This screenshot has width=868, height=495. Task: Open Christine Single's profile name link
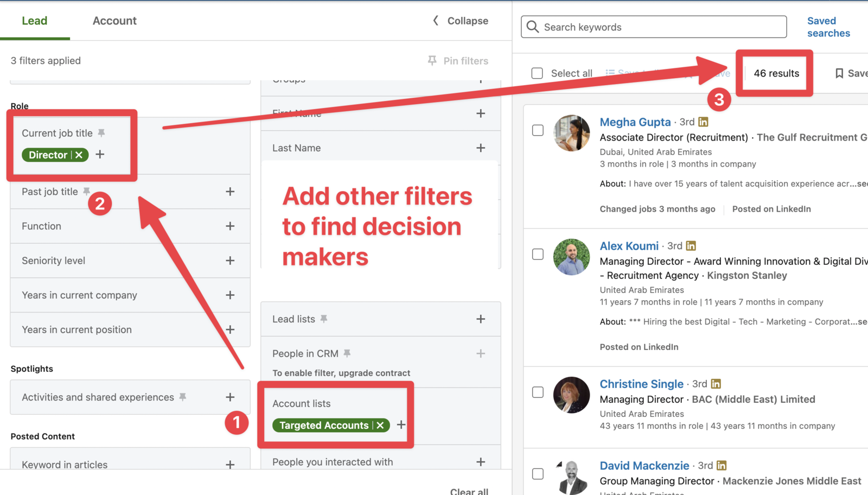[x=641, y=384]
